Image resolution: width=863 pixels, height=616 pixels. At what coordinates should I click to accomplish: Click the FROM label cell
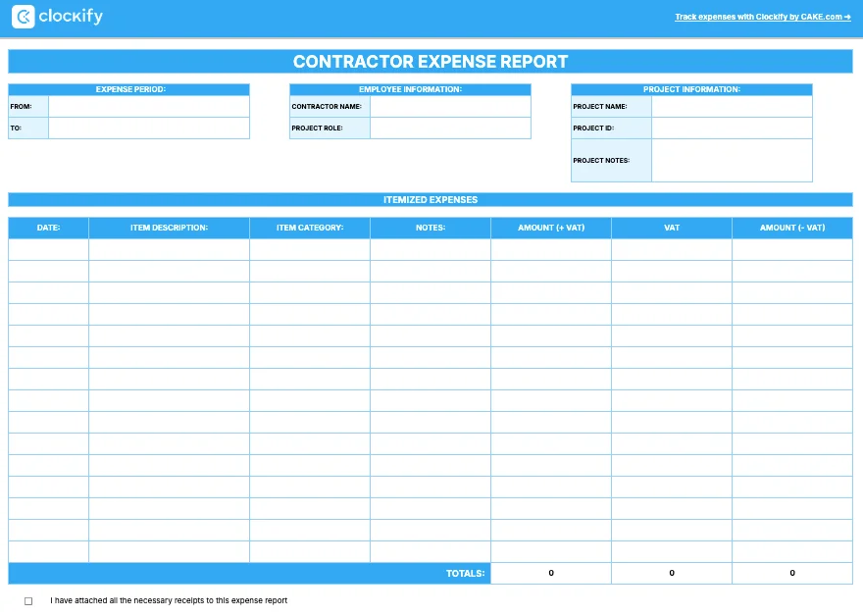coord(28,106)
